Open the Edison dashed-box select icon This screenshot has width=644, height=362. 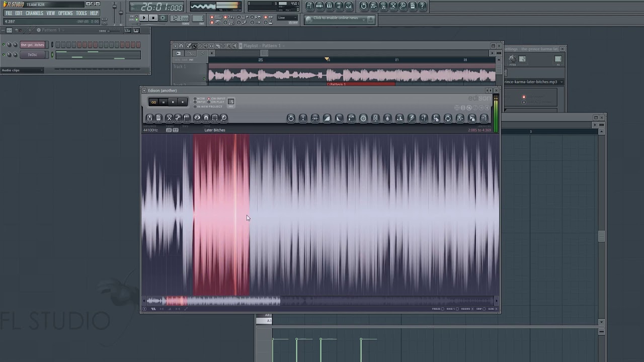point(215,118)
